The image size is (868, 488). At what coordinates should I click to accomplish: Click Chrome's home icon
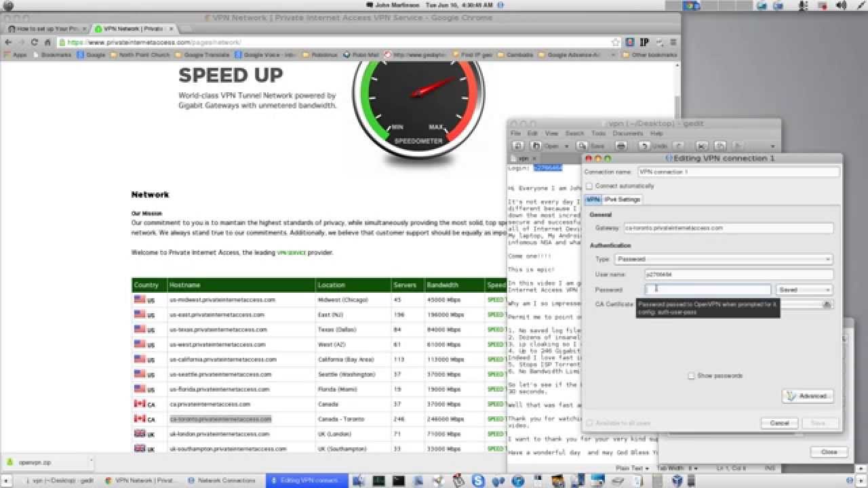[x=48, y=42]
